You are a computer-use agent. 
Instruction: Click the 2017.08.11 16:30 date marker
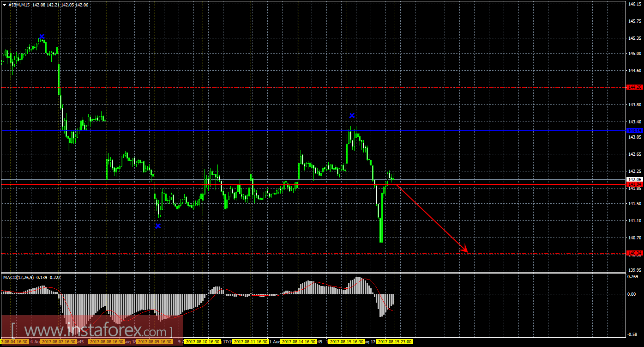251,342
